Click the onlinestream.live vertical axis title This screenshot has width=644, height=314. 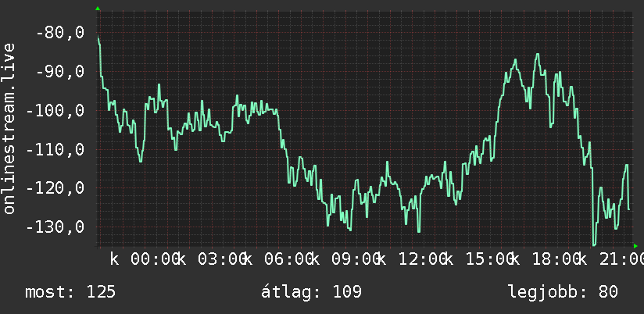pyautogui.click(x=9, y=128)
